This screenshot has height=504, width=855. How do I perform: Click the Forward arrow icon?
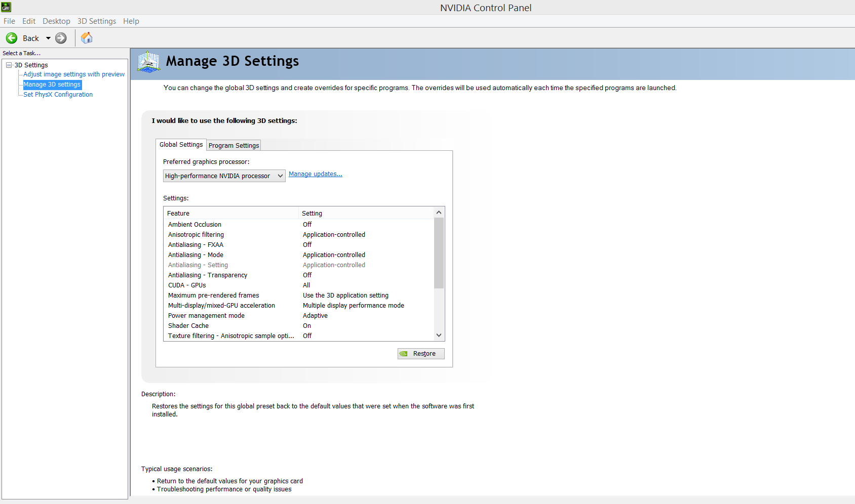tap(61, 38)
